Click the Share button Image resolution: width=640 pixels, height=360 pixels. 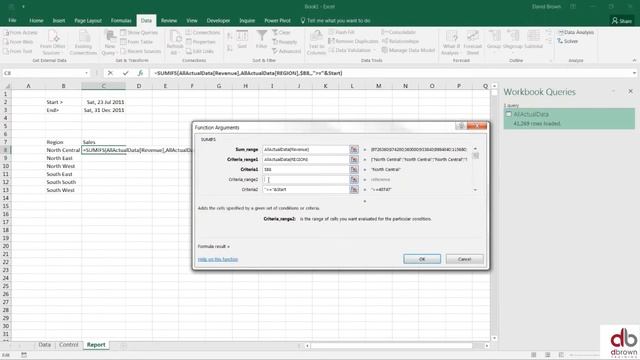622,20
